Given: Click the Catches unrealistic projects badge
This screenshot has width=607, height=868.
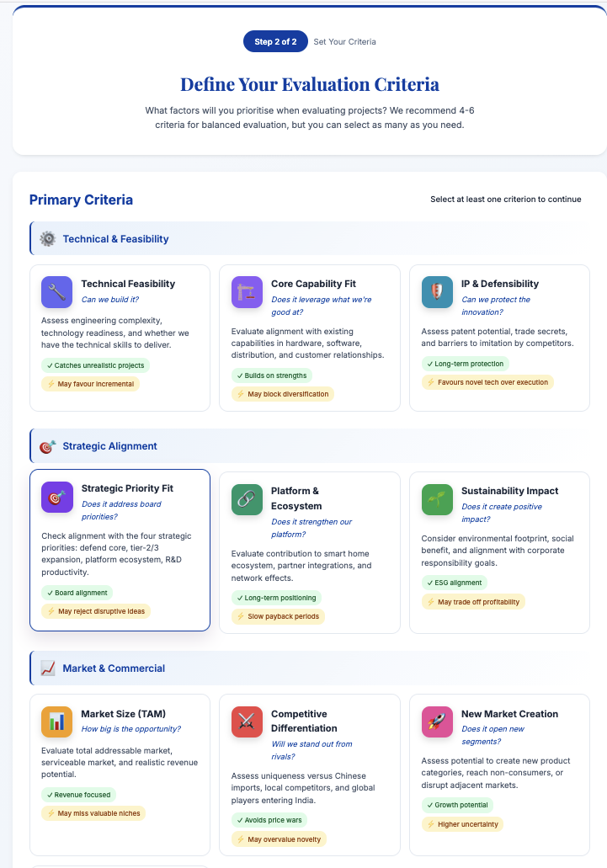Looking at the screenshot, I should [94, 365].
